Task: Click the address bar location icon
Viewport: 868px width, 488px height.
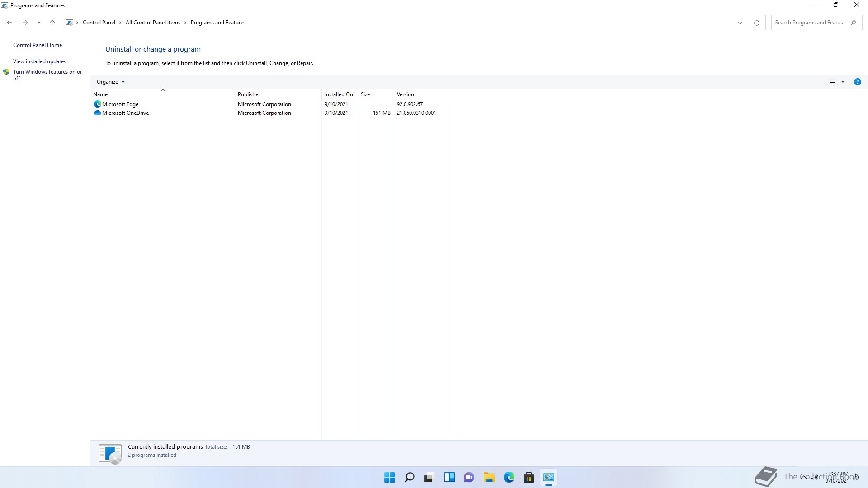Action: [70, 23]
